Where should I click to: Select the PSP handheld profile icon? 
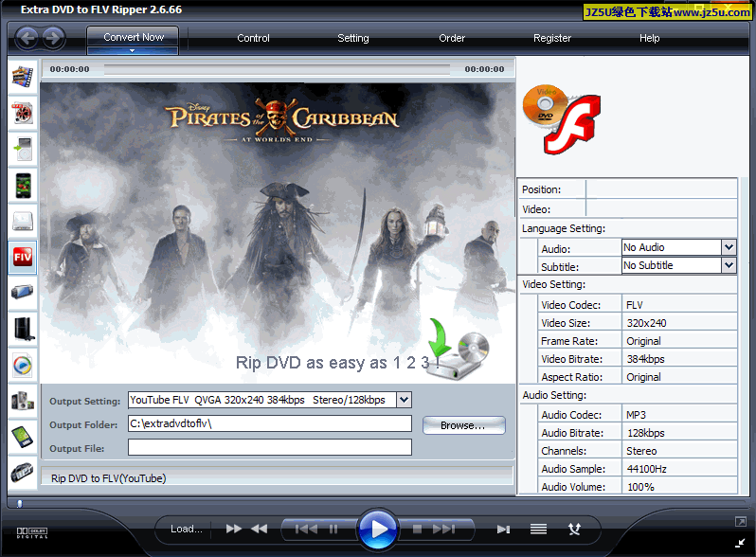[22, 293]
